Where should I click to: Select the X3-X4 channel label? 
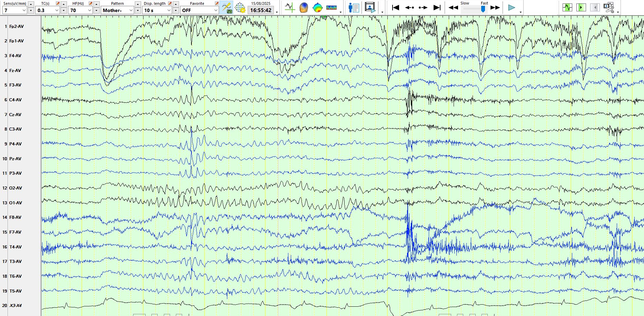pos(16,305)
